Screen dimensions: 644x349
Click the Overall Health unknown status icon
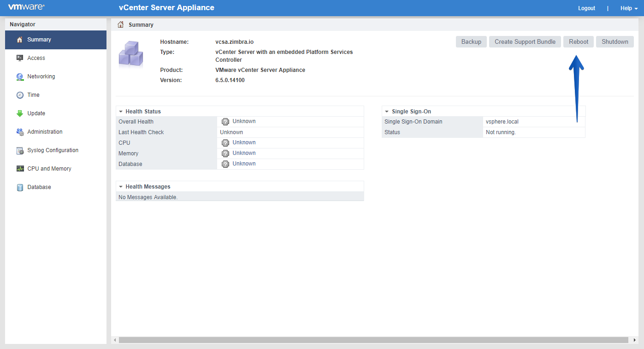(x=225, y=122)
